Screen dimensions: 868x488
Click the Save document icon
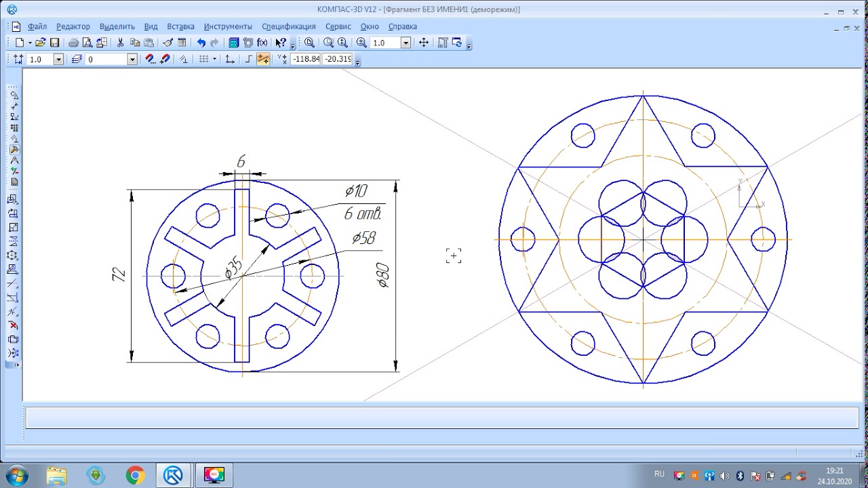tap(55, 43)
